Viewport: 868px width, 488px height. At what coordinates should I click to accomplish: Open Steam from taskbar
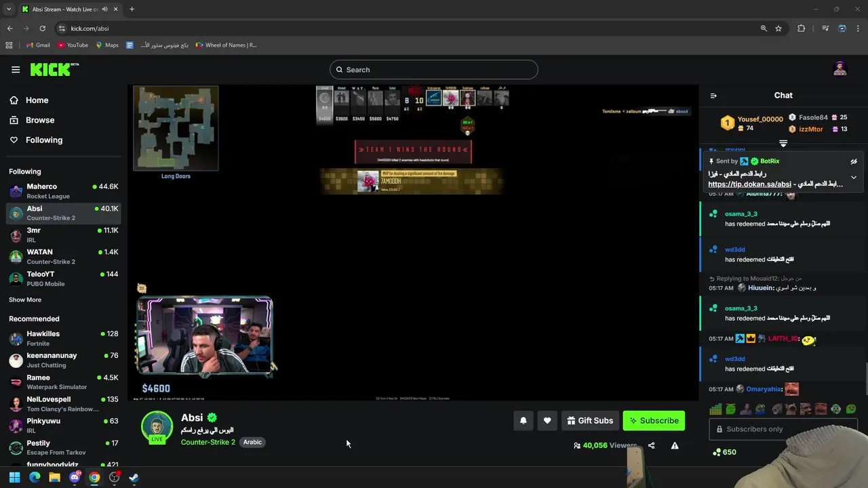point(134,477)
